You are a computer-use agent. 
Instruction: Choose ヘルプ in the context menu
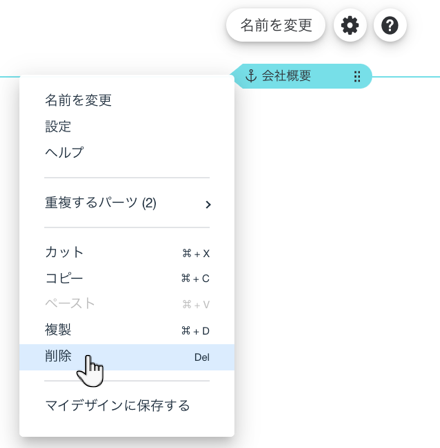point(127,152)
